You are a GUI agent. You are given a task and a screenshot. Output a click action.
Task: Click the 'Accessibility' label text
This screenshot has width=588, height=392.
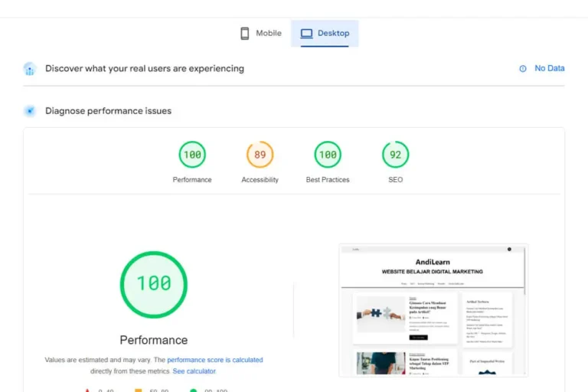[x=260, y=180]
